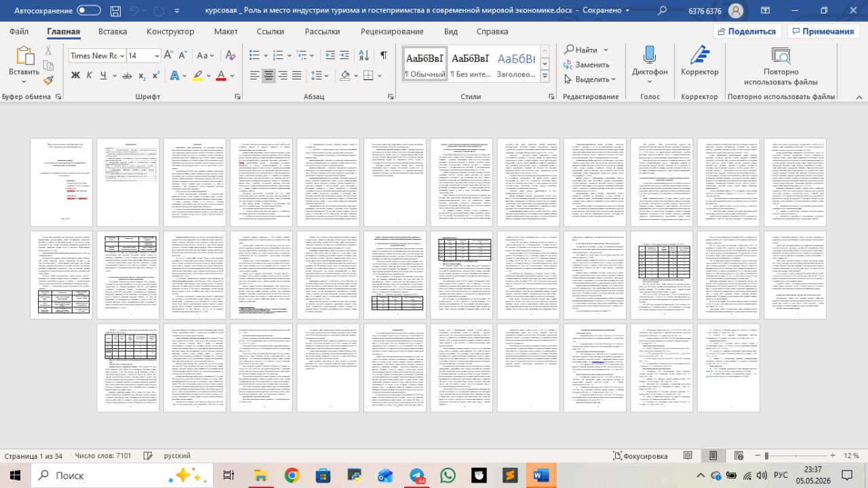Switch to the Макет tab
The width and height of the screenshot is (868, 488).
[x=226, y=31]
